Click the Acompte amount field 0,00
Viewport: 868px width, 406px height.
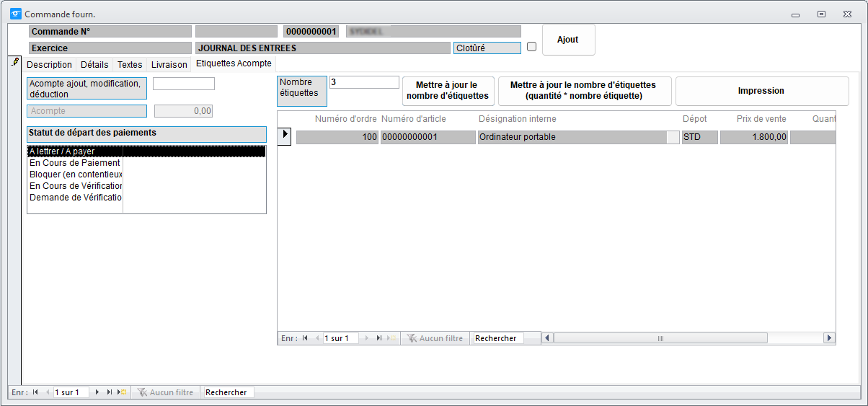click(184, 111)
